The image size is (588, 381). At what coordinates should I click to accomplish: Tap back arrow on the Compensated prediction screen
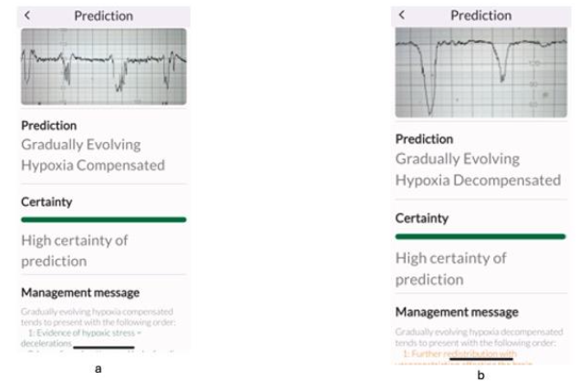pyautogui.click(x=27, y=15)
